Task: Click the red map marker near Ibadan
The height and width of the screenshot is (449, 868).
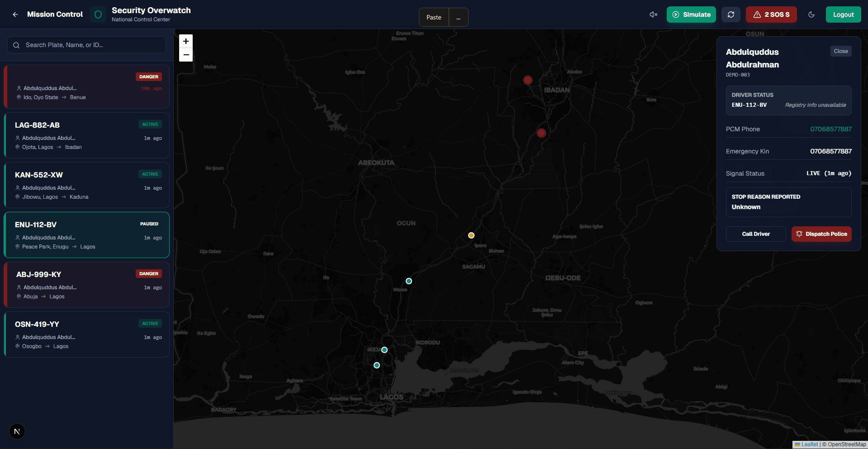Action: pyautogui.click(x=527, y=80)
